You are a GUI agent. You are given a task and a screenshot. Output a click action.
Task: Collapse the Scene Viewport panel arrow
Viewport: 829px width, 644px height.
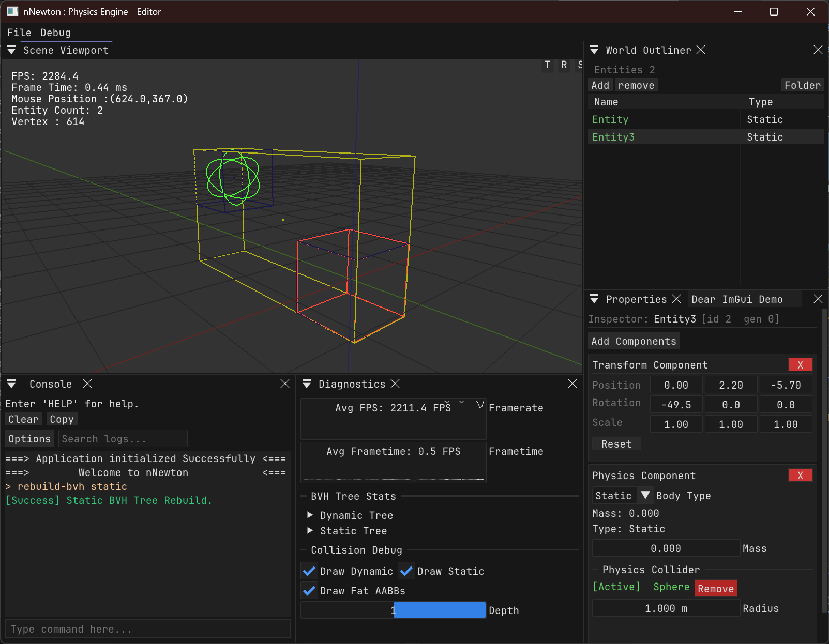click(11, 50)
